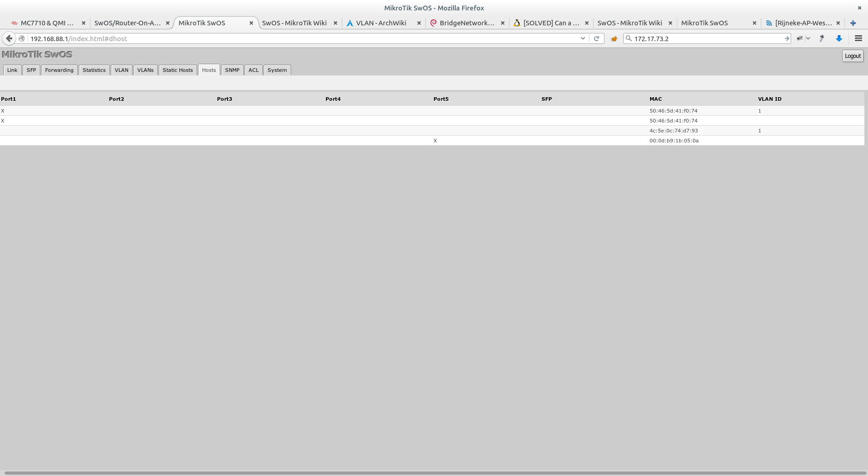Close the MC7710 & QMI browser tab

pyautogui.click(x=83, y=23)
